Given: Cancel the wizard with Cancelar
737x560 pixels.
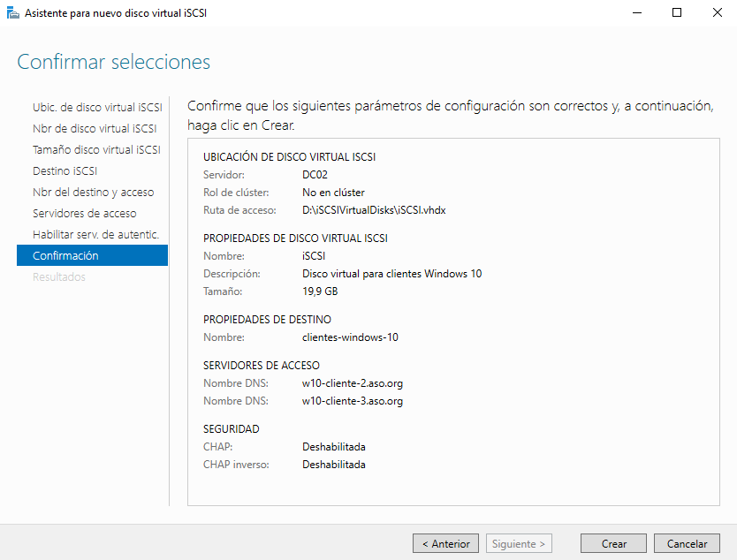Looking at the screenshot, I should click(x=687, y=544).
